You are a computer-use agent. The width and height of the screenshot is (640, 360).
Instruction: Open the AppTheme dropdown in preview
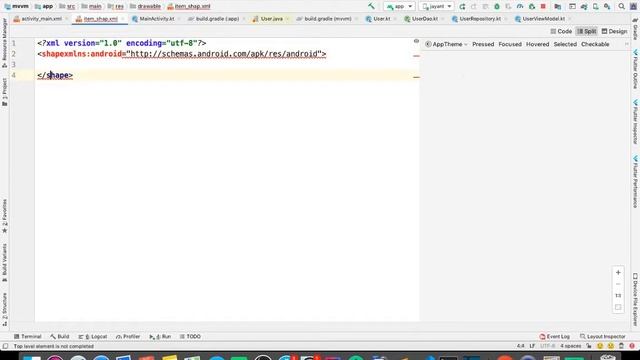(x=447, y=44)
